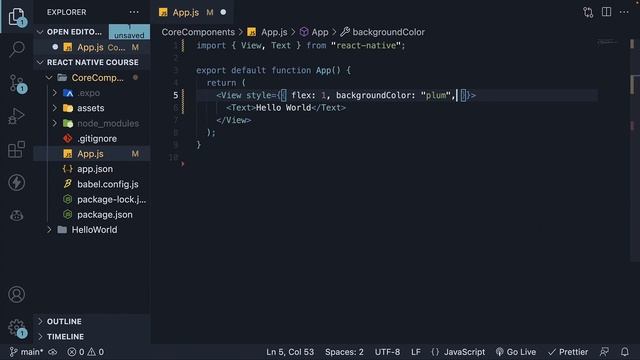The image size is (640, 360).
Task: Open the notifications bell
Action: coord(624,352)
